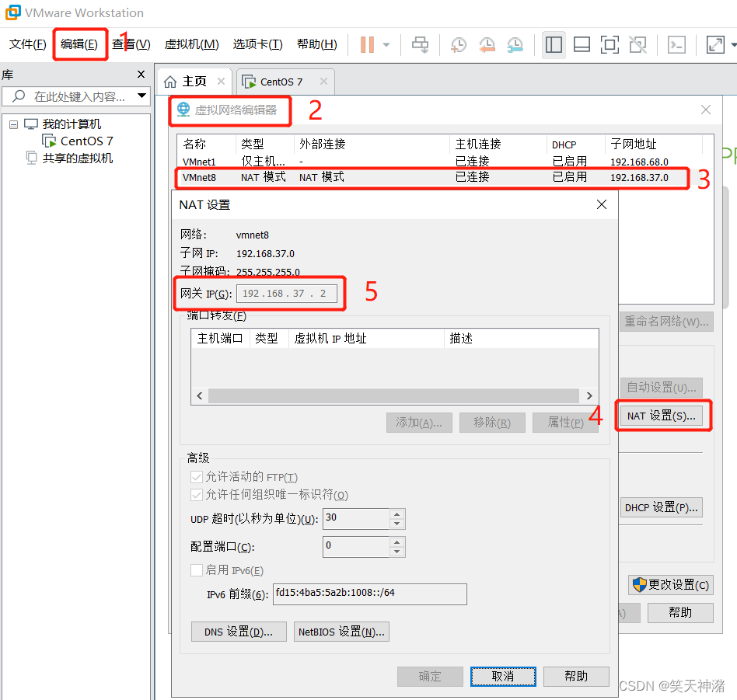Image resolution: width=737 pixels, height=700 pixels.
Task: Open the 文件(F) menu
Action: 28,44
